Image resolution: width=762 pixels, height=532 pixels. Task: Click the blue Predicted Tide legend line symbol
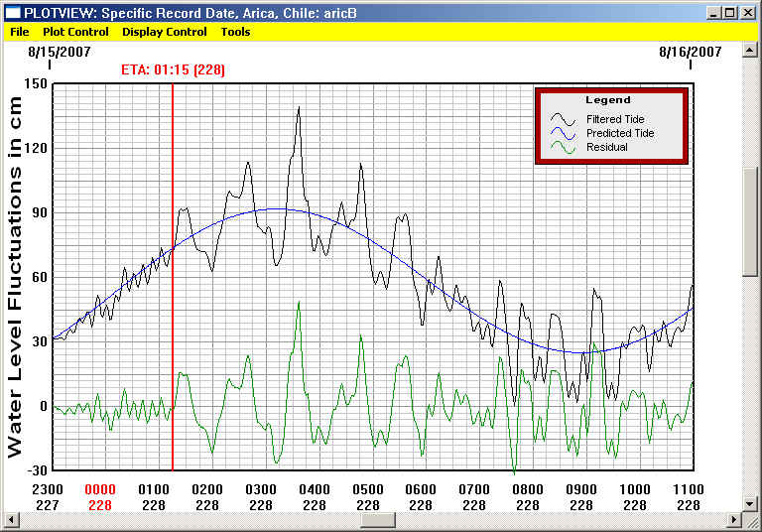click(564, 133)
